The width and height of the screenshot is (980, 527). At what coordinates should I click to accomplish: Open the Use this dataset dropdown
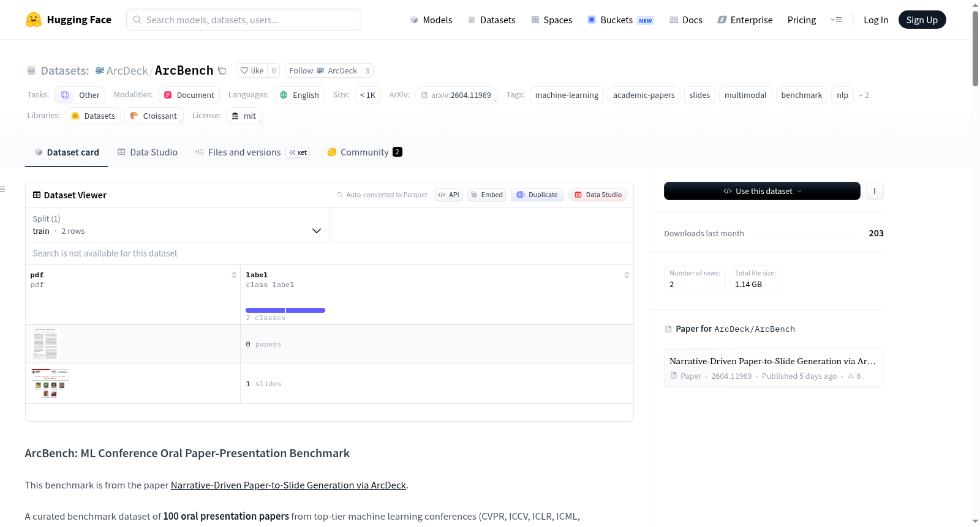(x=762, y=191)
